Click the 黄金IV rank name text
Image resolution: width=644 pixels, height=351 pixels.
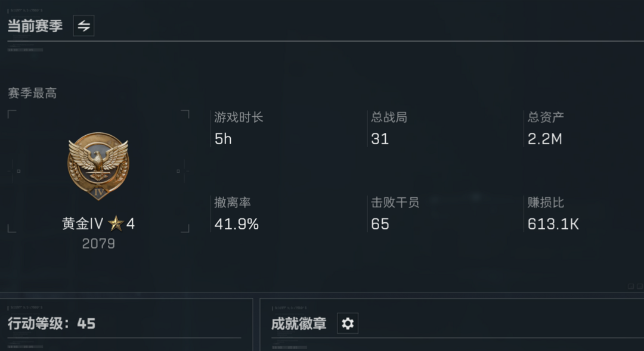click(82, 223)
